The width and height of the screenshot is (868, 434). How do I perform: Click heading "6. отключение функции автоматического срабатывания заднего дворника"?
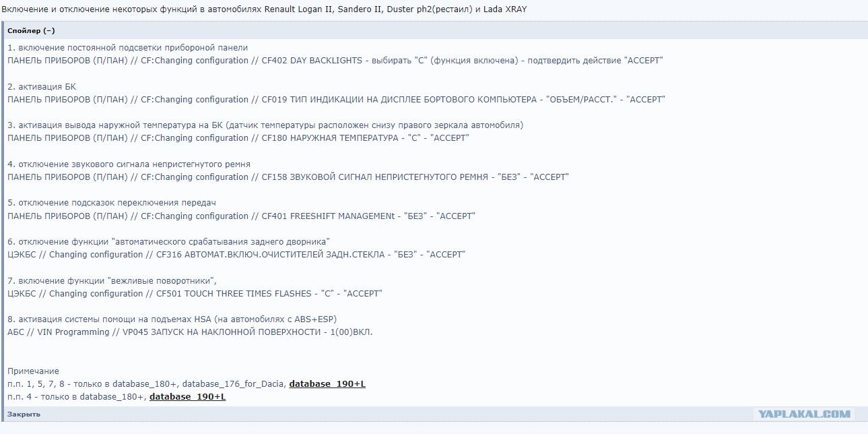coord(168,242)
